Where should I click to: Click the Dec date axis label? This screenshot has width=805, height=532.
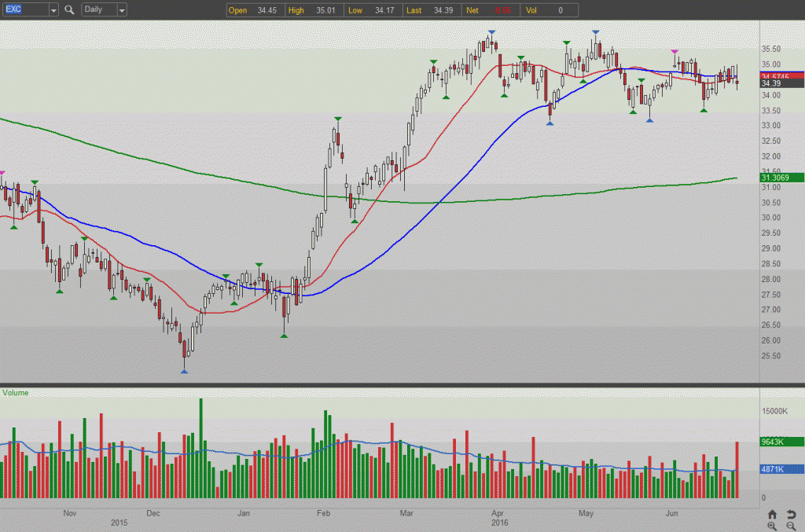tap(153, 513)
